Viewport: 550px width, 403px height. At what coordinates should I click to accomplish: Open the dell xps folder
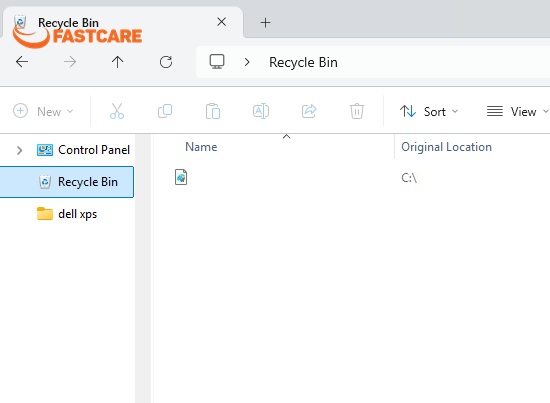pos(67,214)
